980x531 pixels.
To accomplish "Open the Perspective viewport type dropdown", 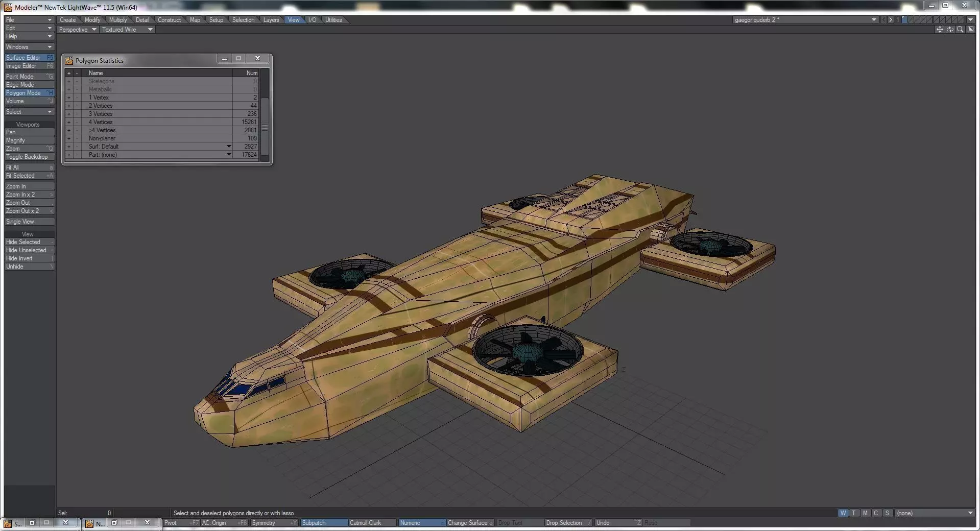I will pos(78,30).
